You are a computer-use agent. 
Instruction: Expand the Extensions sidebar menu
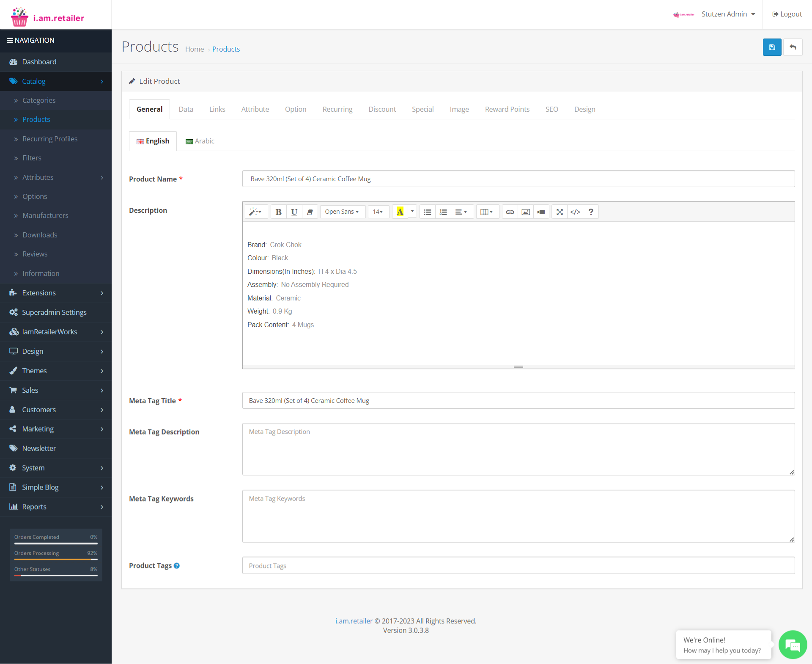tap(56, 293)
